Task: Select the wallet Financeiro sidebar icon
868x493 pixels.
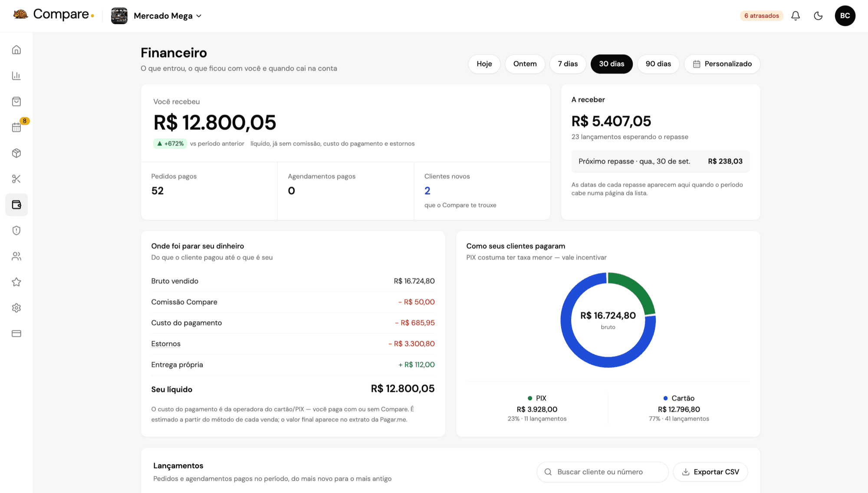Action: (x=16, y=205)
